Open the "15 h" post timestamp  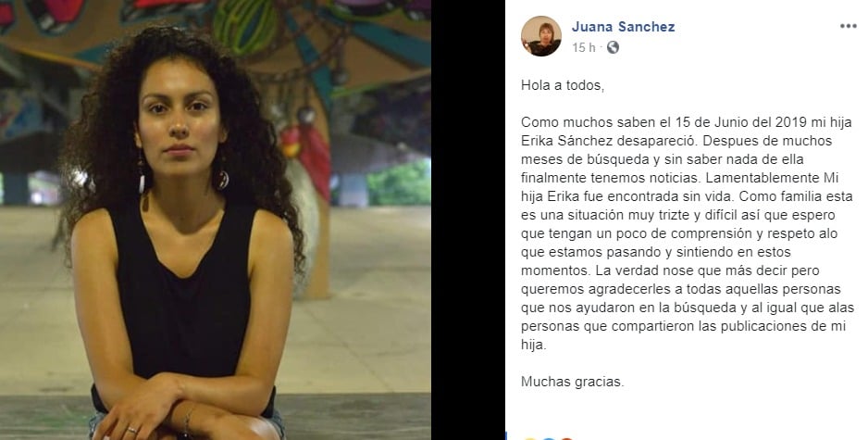coord(584,47)
